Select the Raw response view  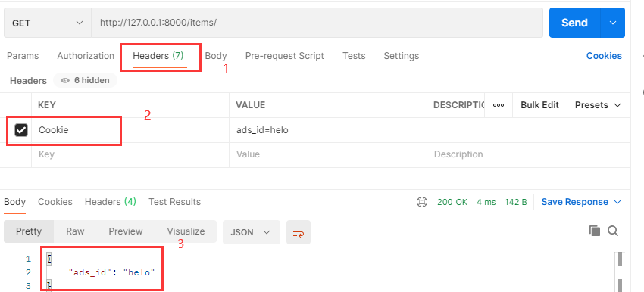coord(75,231)
